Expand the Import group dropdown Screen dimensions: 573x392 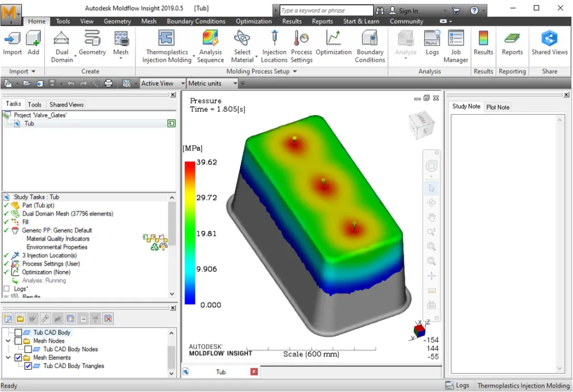34,72
